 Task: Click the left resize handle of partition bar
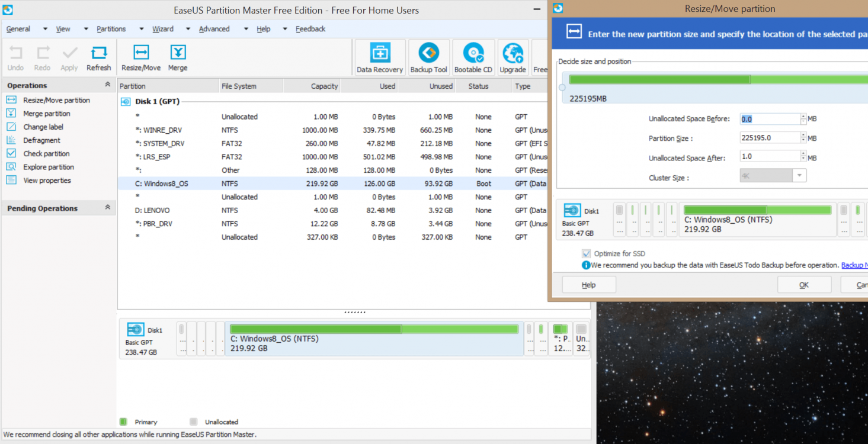pyautogui.click(x=562, y=88)
